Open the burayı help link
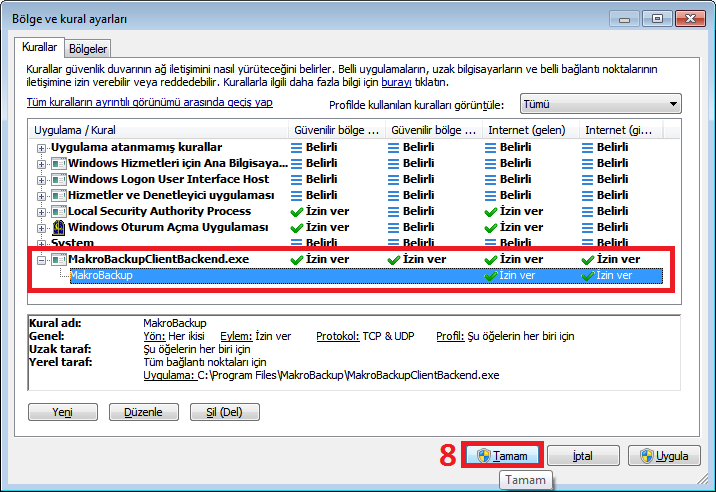 pyautogui.click(x=396, y=82)
